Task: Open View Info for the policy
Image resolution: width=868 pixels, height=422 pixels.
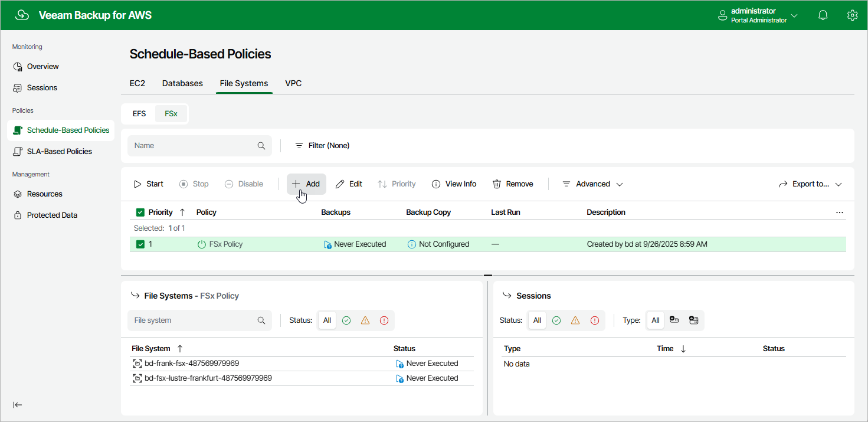Action: (454, 184)
